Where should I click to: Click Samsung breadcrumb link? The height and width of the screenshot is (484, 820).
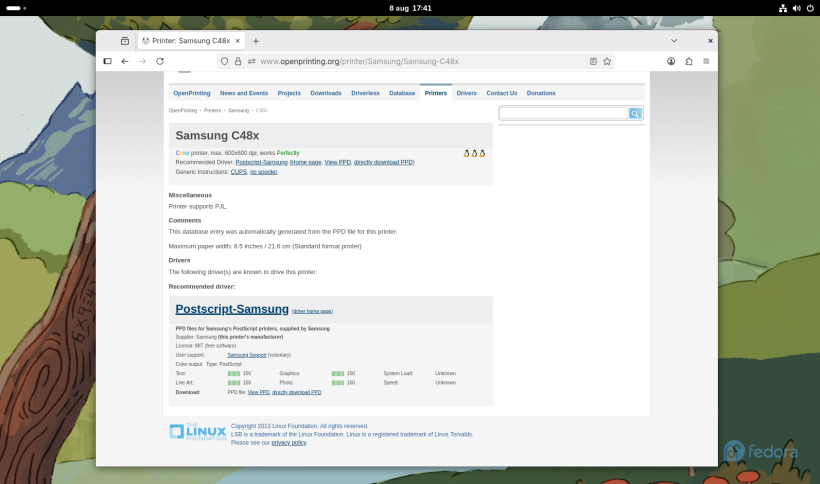pos(238,110)
